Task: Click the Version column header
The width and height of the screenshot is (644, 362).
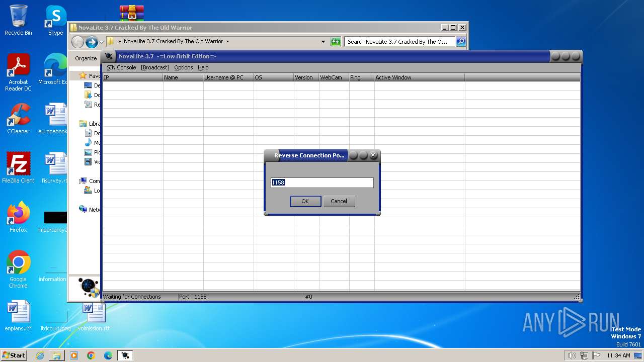Action: (306, 77)
